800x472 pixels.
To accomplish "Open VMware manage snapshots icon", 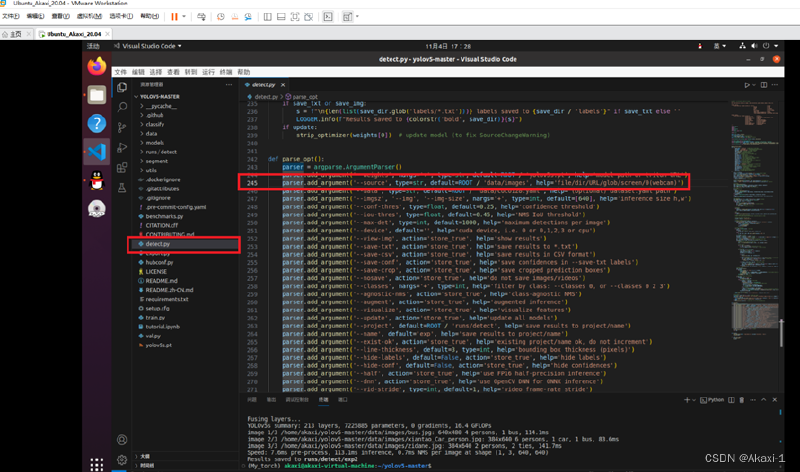I will (248, 17).
